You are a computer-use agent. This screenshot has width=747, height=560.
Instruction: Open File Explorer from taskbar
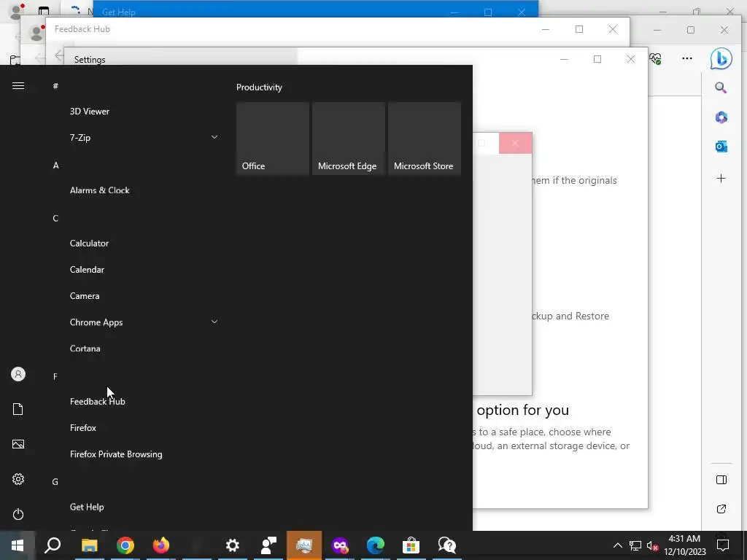tap(89, 545)
